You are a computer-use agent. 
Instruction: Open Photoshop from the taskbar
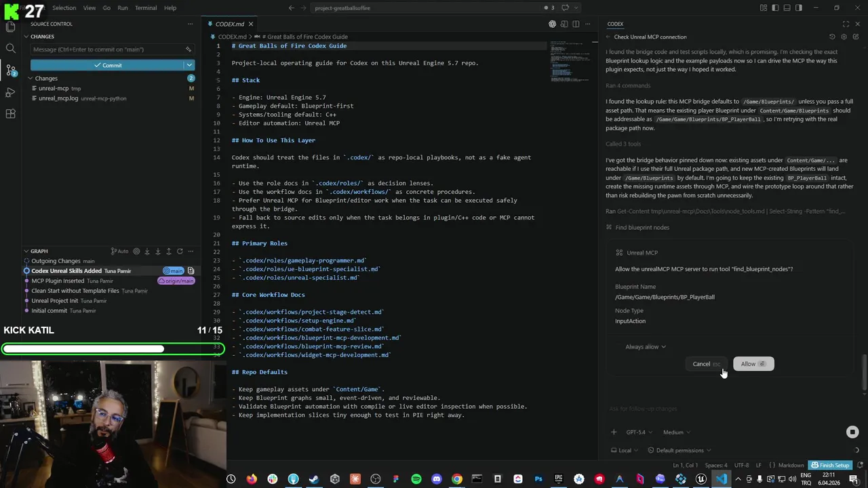pyautogui.click(x=538, y=479)
